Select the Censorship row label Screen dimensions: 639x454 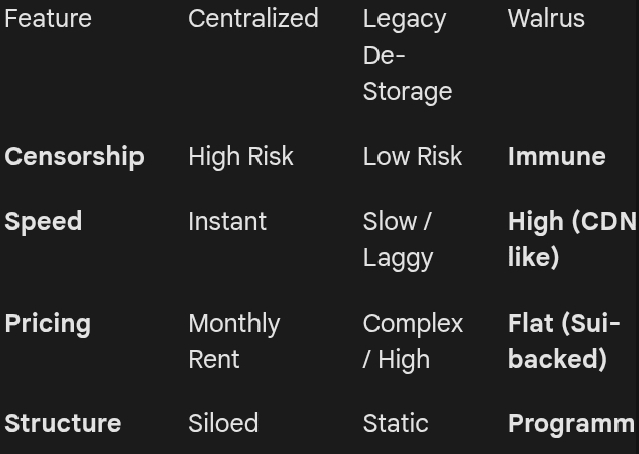click(74, 157)
